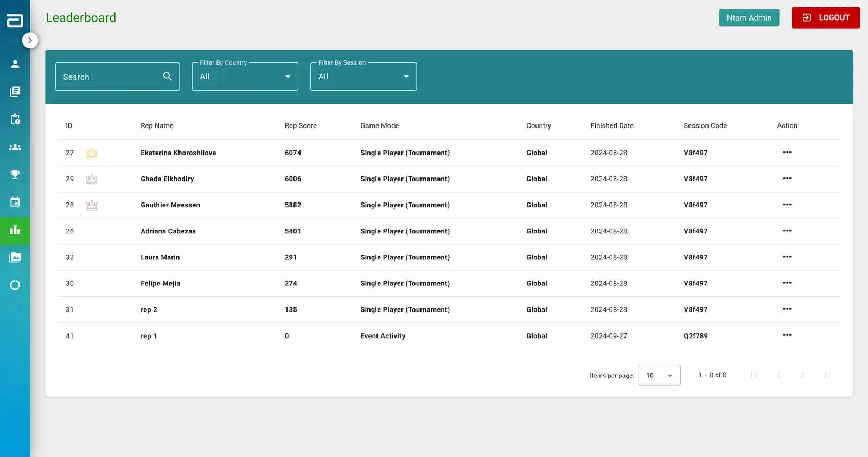868x457 pixels.
Task: Click the Game Mode column header
Action: click(x=379, y=125)
